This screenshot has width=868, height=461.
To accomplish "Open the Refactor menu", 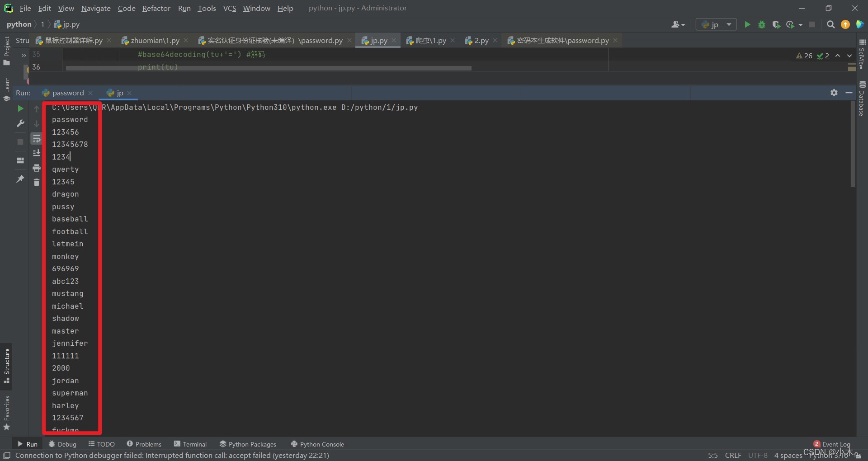I will 156,8.
